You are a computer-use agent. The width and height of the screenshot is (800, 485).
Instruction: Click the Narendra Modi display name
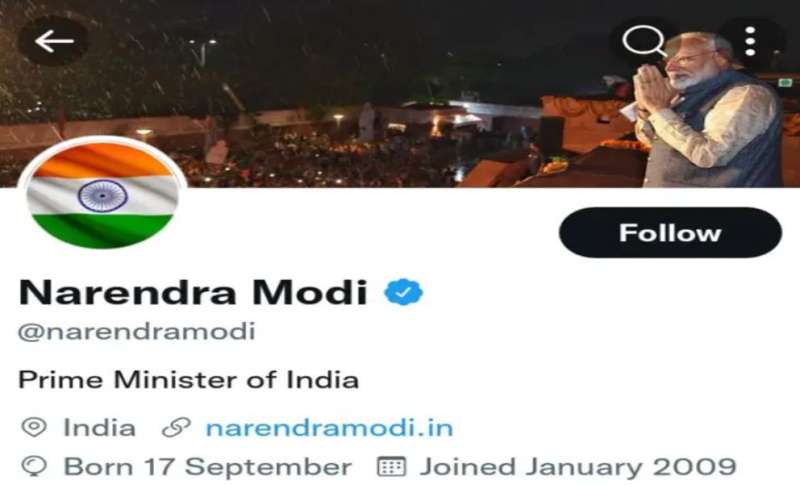[x=193, y=292]
